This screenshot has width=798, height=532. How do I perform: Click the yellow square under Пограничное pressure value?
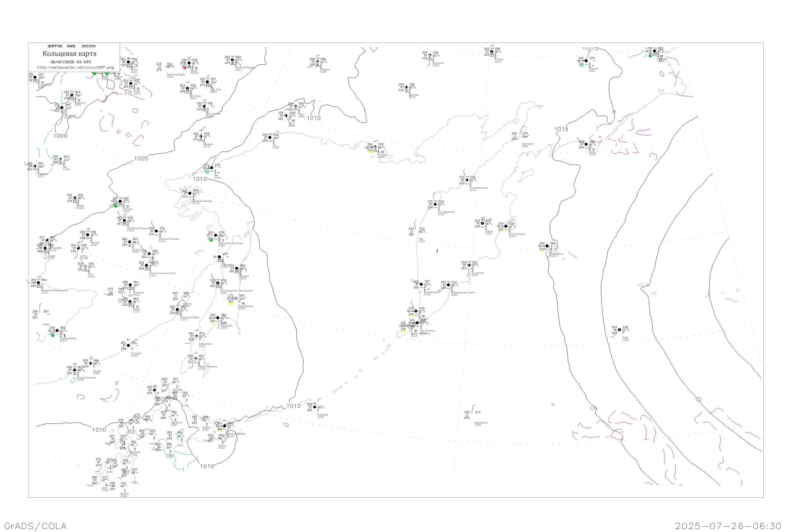(x=231, y=304)
